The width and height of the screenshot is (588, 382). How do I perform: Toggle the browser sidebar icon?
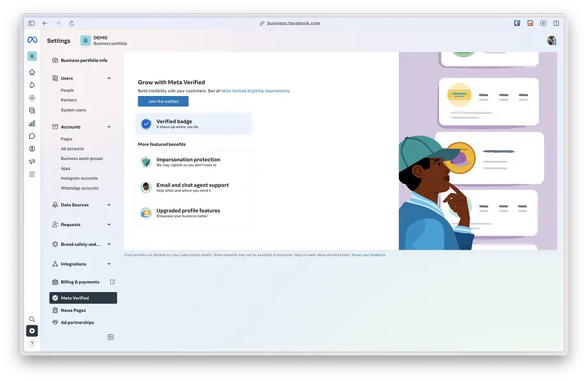coord(31,24)
